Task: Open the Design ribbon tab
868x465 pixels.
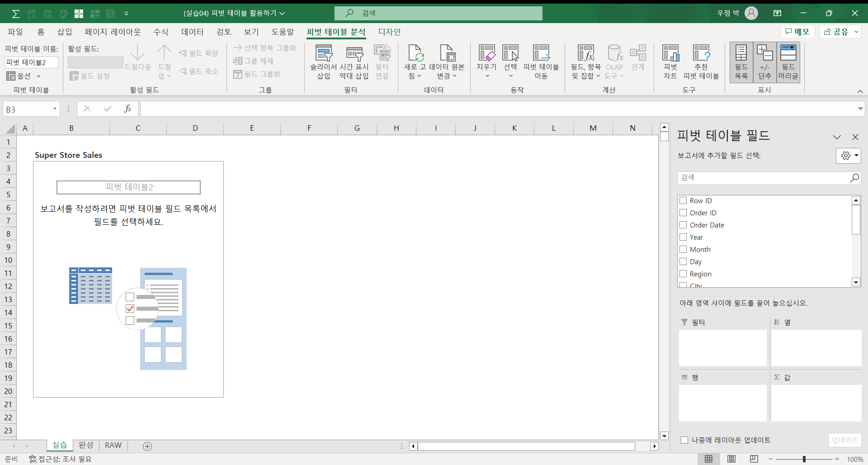Action: pyautogui.click(x=390, y=32)
